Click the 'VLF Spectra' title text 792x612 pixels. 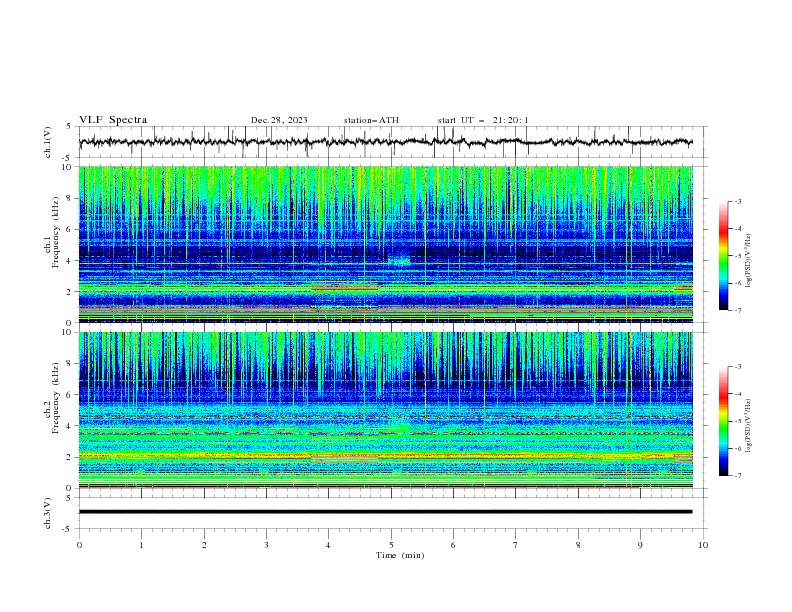(x=113, y=120)
